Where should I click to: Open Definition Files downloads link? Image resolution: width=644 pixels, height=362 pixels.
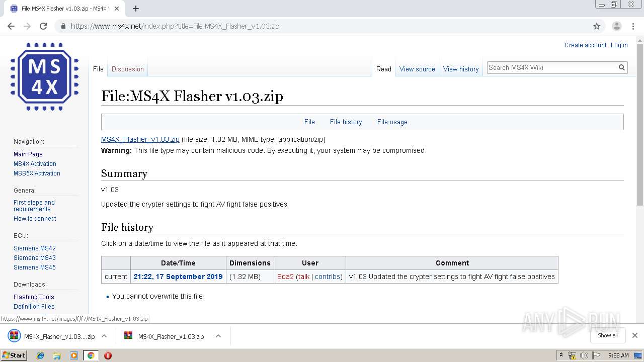coord(34,307)
